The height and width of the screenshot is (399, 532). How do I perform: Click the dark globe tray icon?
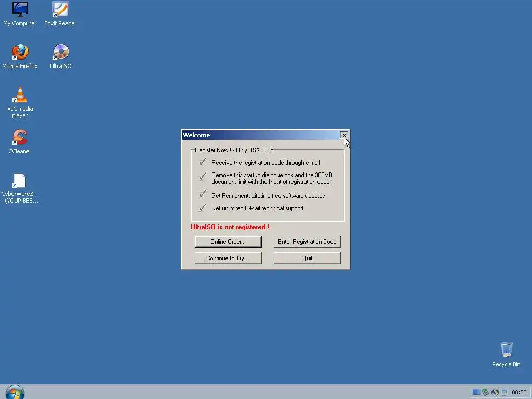[495, 392]
